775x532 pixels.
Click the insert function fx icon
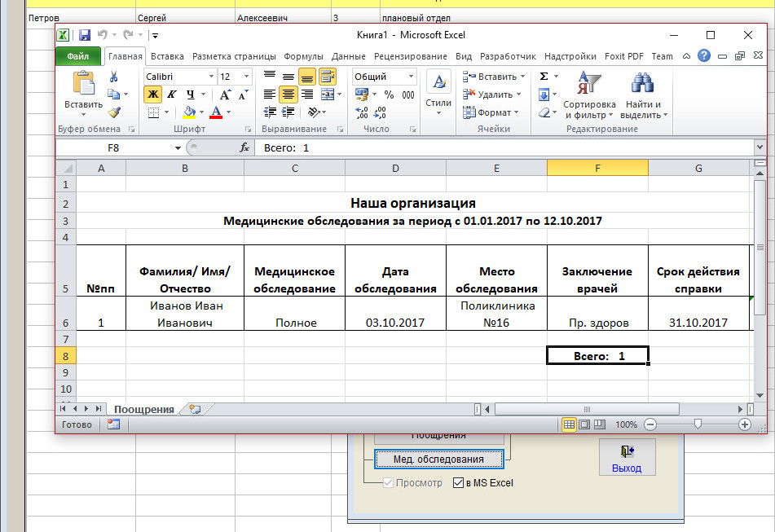click(244, 147)
